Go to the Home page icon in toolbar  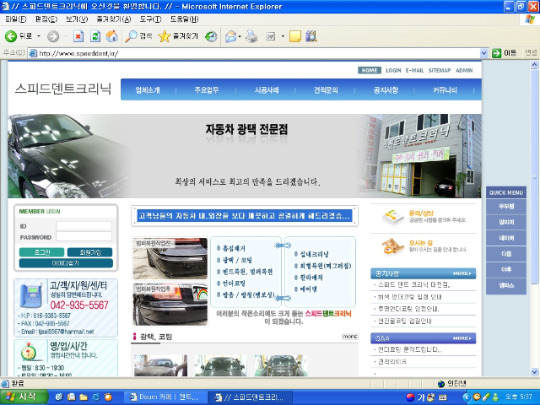[x=112, y=36]
